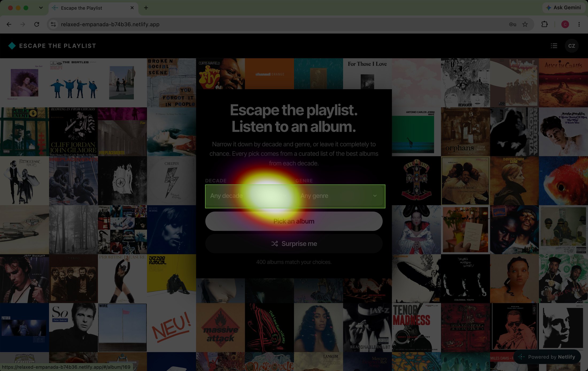The image size is (588, 371).
Task: Open the Any genre dropdown
Action: [339, 196]
